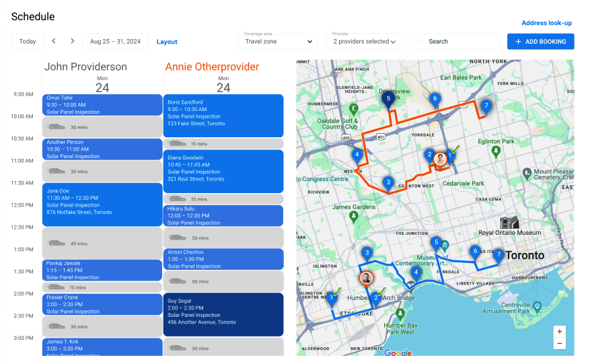Click the Search input field
Viewport: 590px width, 364px height.
[x=455, y=42]
